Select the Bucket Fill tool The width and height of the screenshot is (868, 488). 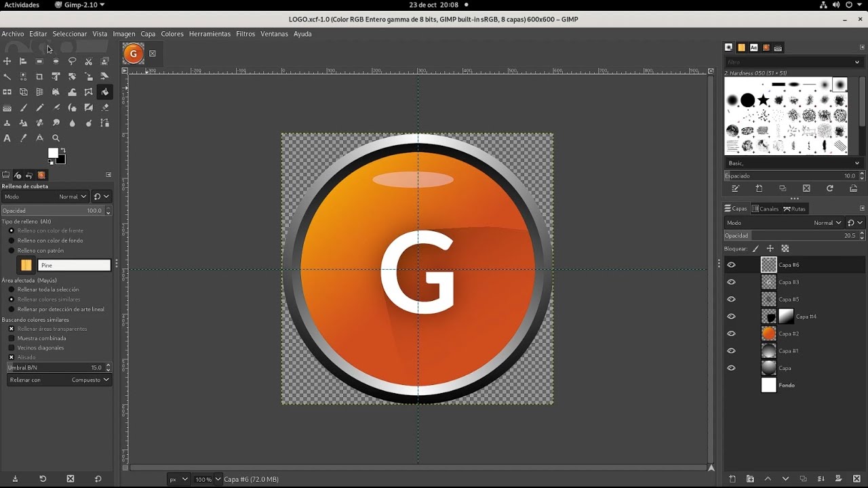coord(104,92)
